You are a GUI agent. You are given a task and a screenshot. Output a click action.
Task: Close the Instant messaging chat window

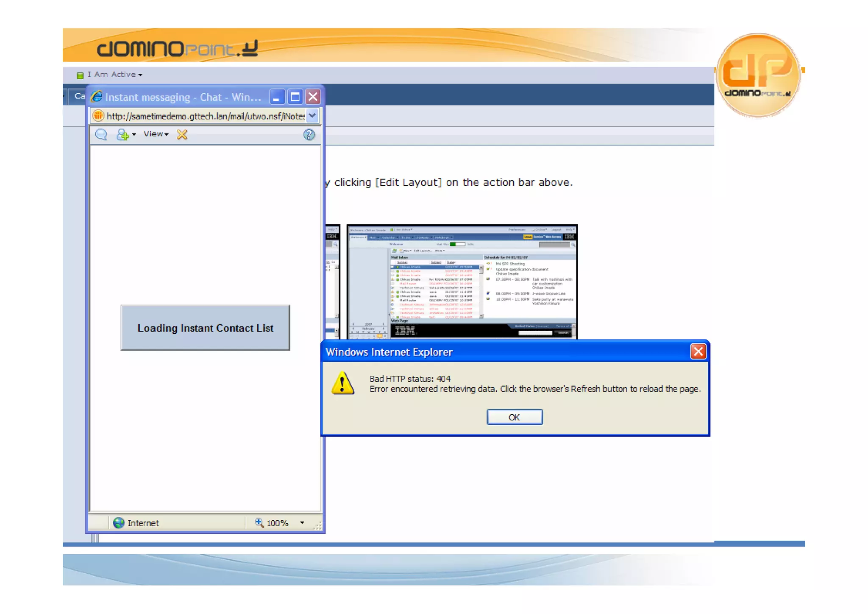[x=313, y=97]
